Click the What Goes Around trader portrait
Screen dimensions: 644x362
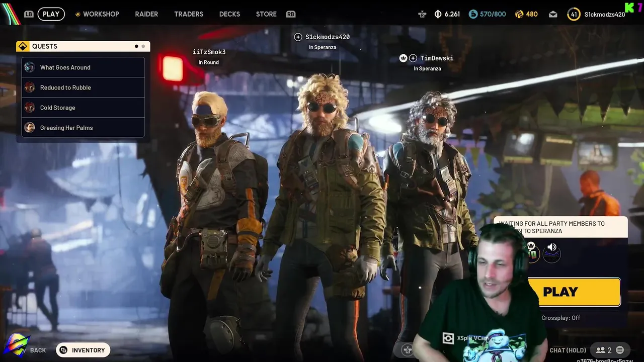pyautogui.click(x=30, y=67)
